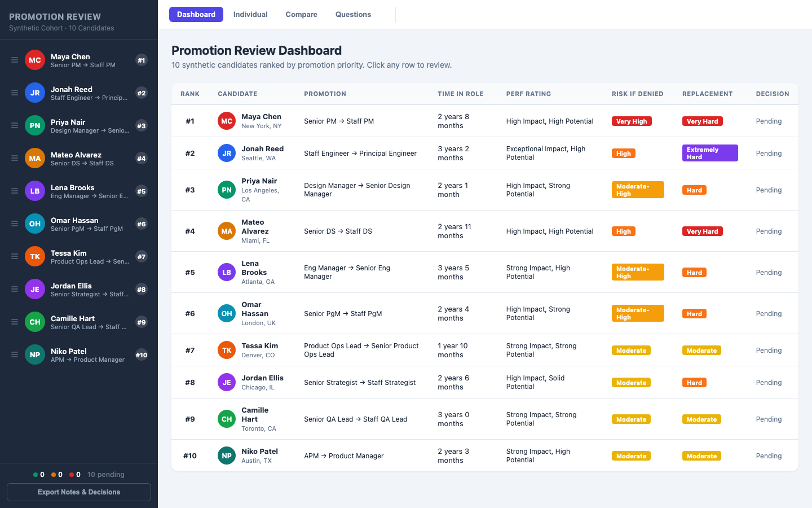
Task: Click 'APM → Product Manager' in the table
Action: [x=343, y=456]
